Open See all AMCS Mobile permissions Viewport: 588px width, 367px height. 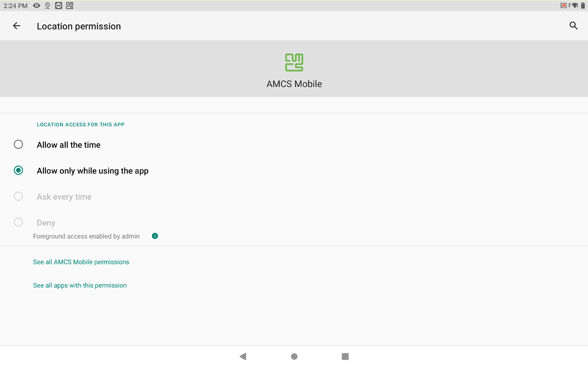[x=81, y=262]
